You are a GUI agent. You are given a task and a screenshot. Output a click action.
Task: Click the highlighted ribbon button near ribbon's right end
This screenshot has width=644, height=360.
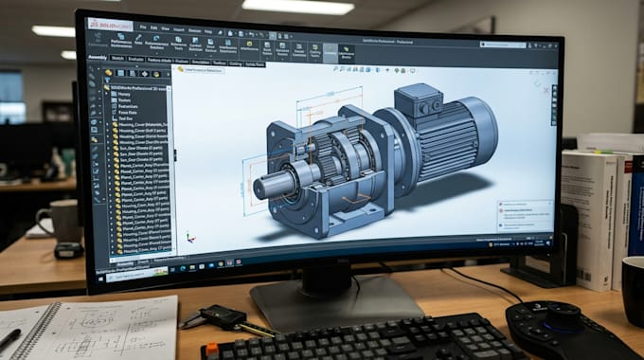coord(331,53)
